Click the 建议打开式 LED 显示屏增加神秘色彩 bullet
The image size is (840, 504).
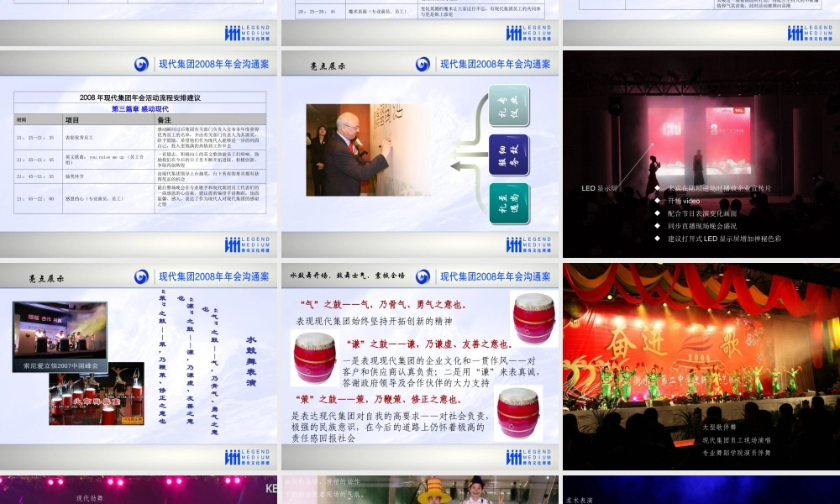[x=724, y=239]
